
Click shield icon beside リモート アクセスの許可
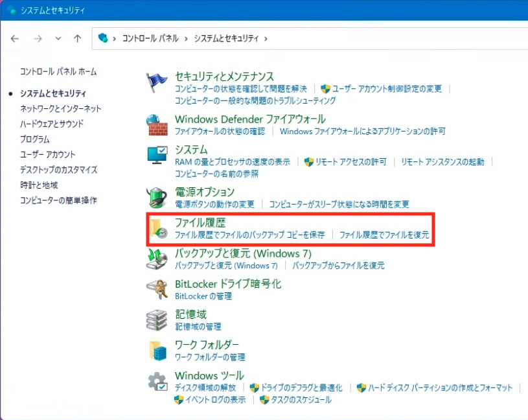point(309,162)
